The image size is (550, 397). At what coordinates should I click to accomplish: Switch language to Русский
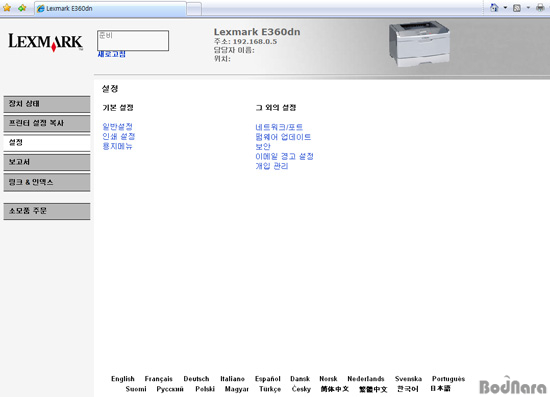point(170,389)
